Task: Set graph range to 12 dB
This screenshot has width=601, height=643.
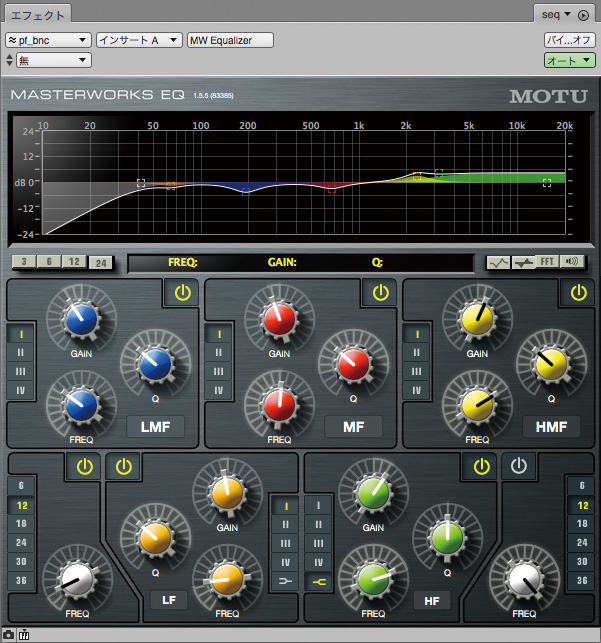Action: 74,262
